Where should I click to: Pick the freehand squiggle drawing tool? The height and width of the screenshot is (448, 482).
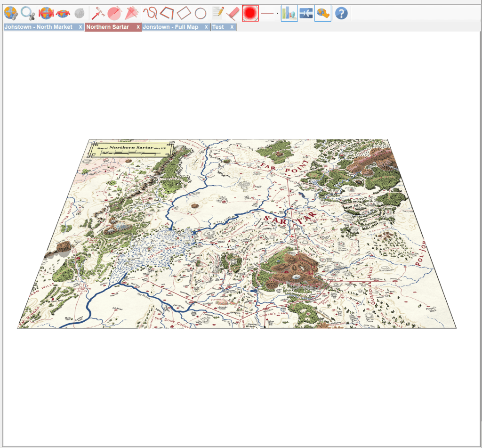click(150, 13)
